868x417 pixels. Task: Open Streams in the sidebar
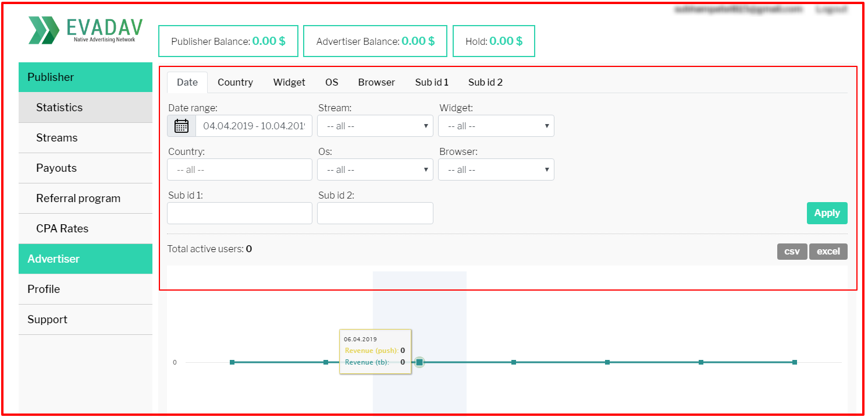(56, 138)
